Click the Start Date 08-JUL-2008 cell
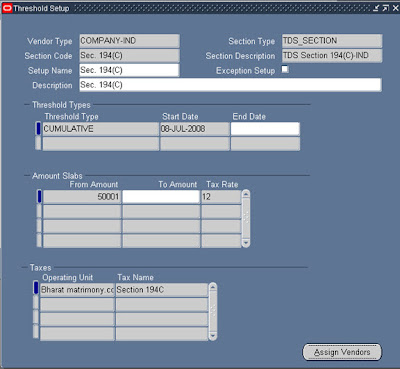This screenshot has width=400, height=369. click(x=195, y=129)
